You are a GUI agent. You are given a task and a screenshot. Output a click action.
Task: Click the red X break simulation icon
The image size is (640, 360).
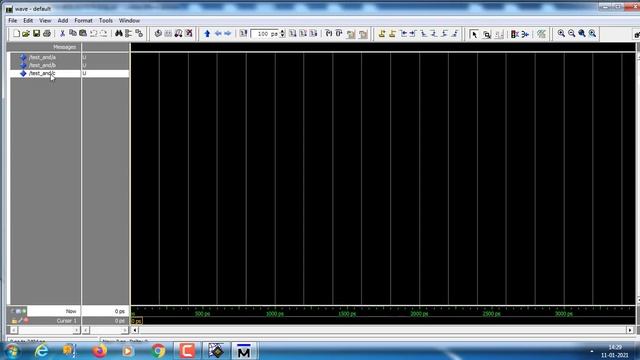click(189, 33)
